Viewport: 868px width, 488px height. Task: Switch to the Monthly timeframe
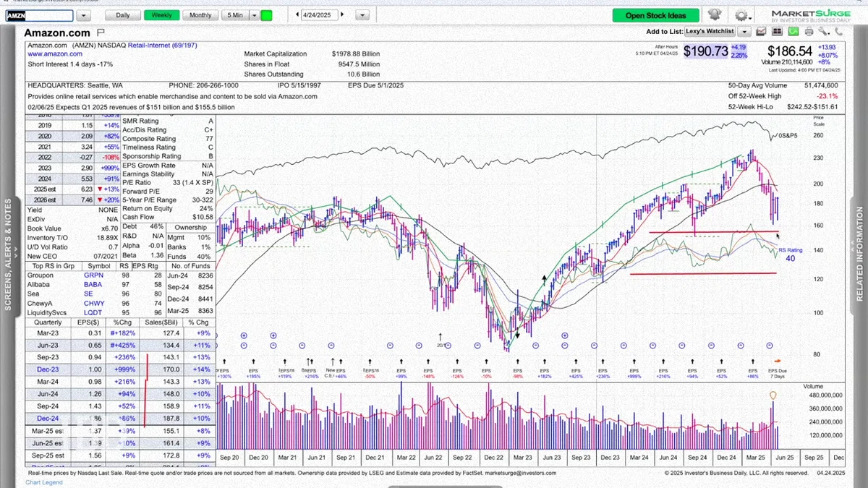[x=200, y=15]
